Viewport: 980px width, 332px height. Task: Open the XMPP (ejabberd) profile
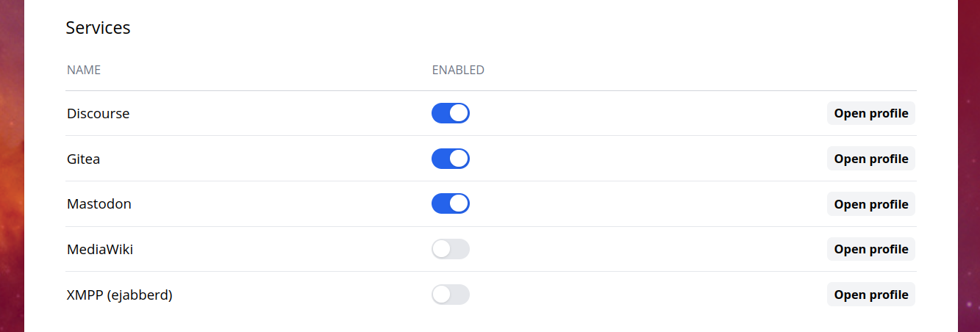point(870,295)
